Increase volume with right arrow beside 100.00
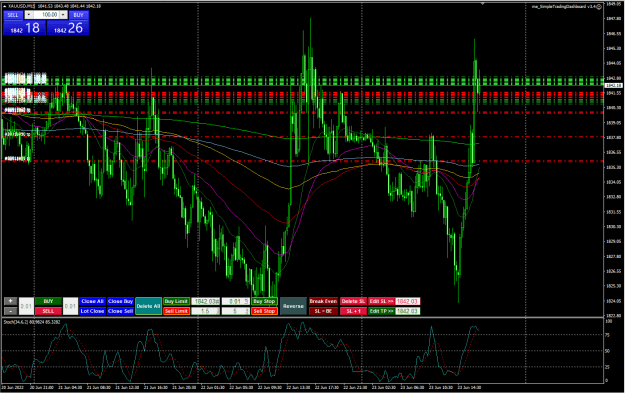The width and height of the screenshot is (625, 393). (x=63, y=15)
